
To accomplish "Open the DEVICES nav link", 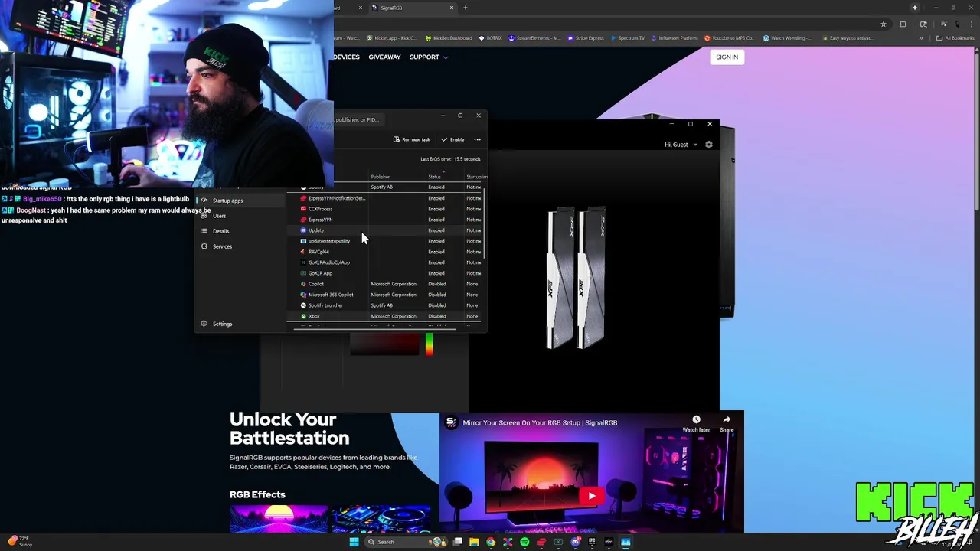I will (346, 57).
